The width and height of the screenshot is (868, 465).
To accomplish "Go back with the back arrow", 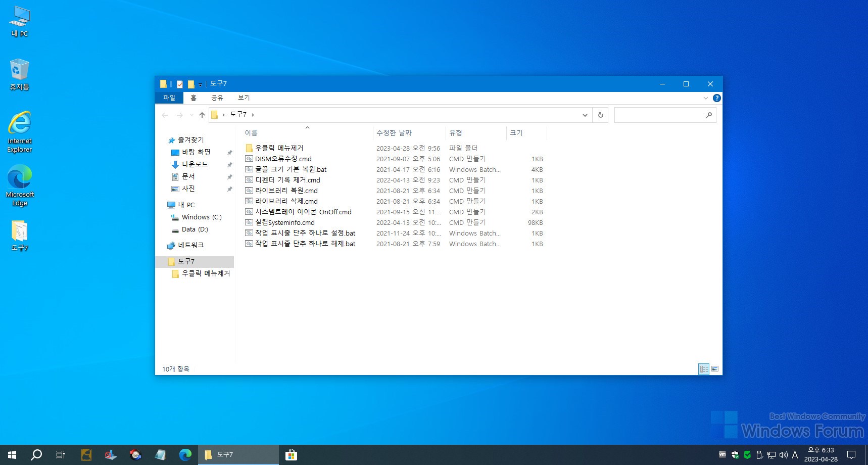I will coord(165,115).
